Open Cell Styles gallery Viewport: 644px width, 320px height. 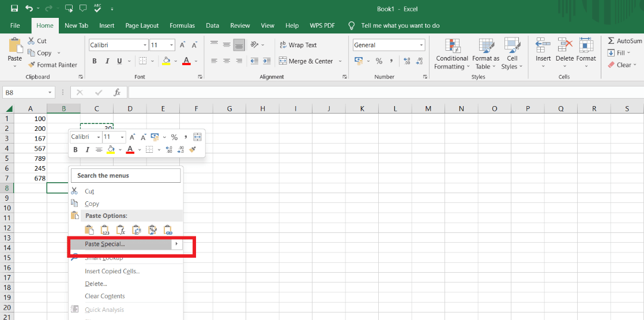coord(512,54)
